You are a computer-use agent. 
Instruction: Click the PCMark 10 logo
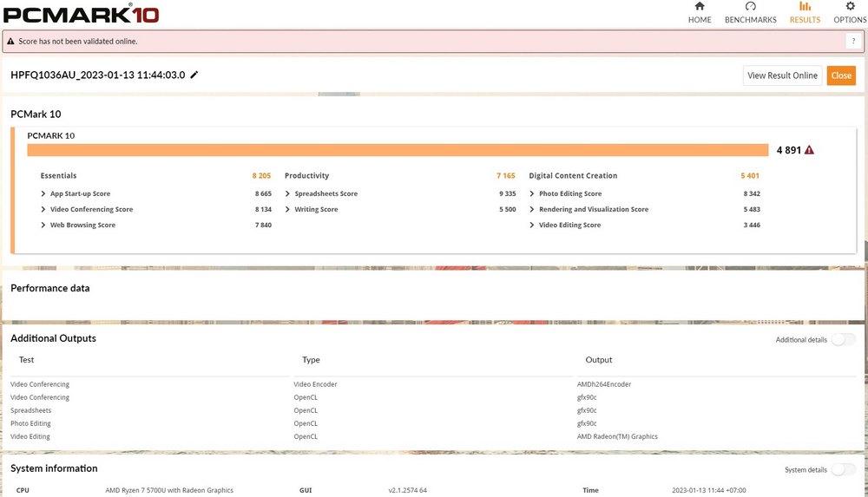coord(82,14)
